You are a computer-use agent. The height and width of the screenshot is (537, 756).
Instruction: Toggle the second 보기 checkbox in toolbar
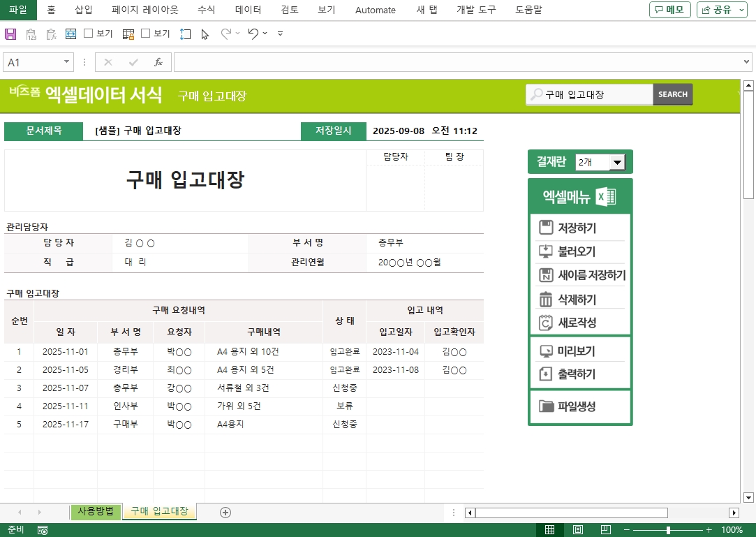146,34
